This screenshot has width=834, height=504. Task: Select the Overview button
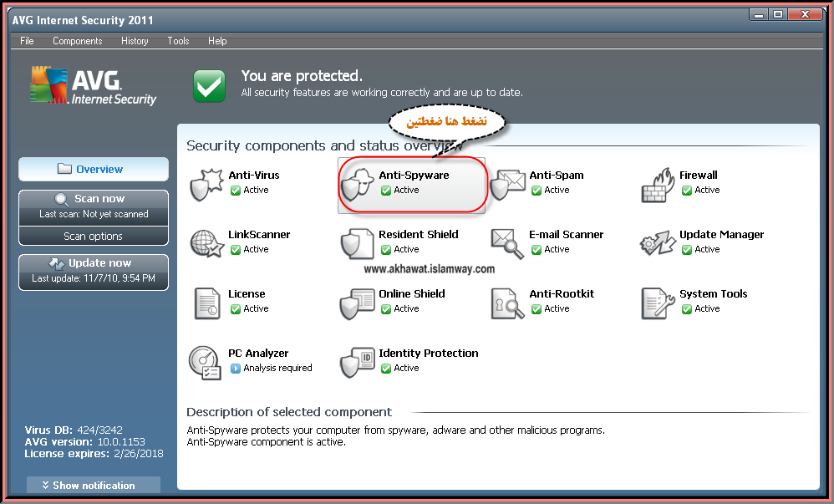(x=94, y=169)
